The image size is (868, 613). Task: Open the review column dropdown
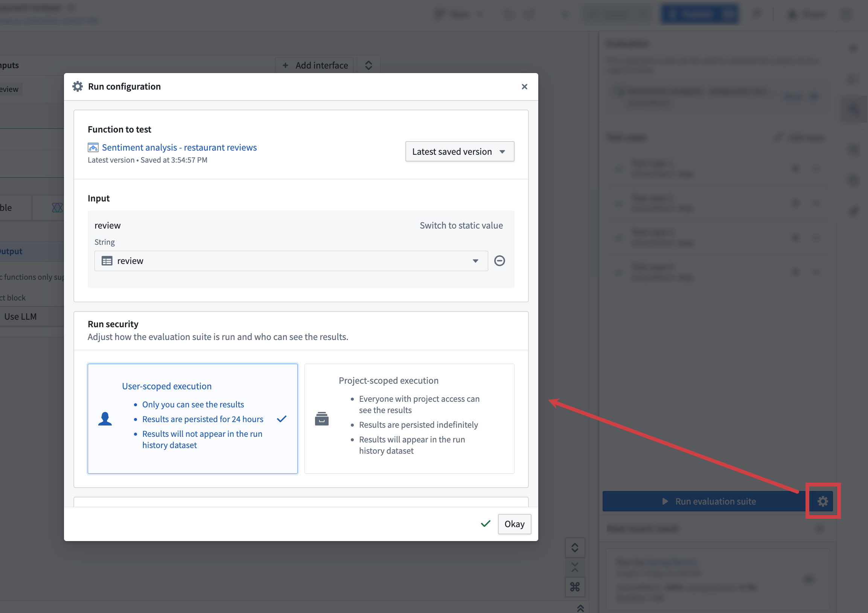pyautogui.click(x=291, y=261)
